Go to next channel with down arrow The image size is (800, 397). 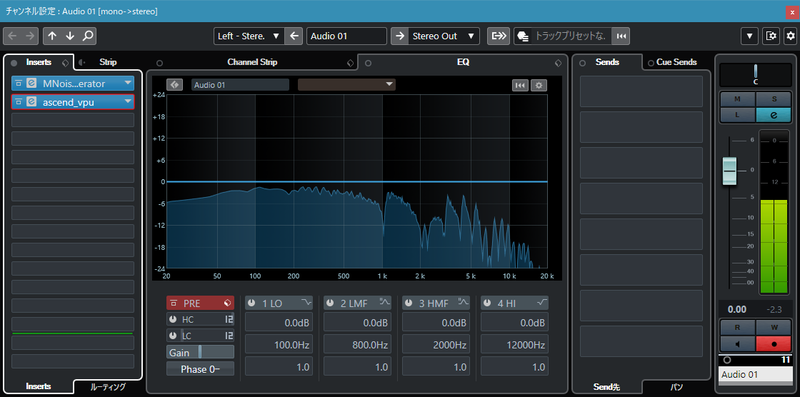(x=70, y=36)
